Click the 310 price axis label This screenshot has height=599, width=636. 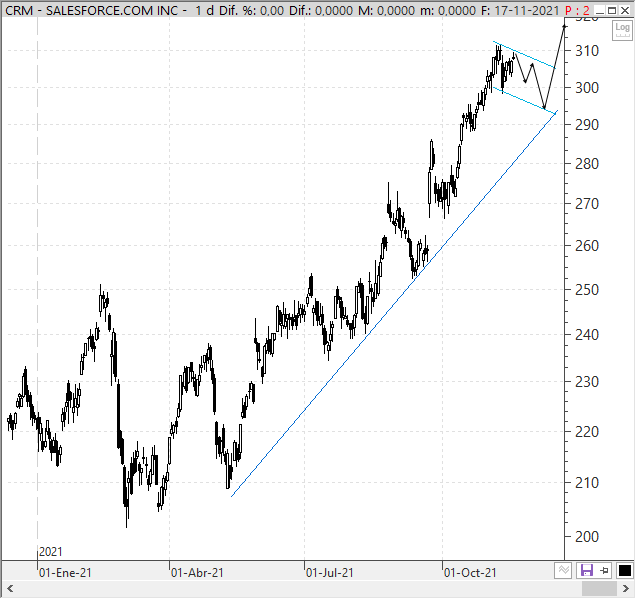(x=587, y=51)
